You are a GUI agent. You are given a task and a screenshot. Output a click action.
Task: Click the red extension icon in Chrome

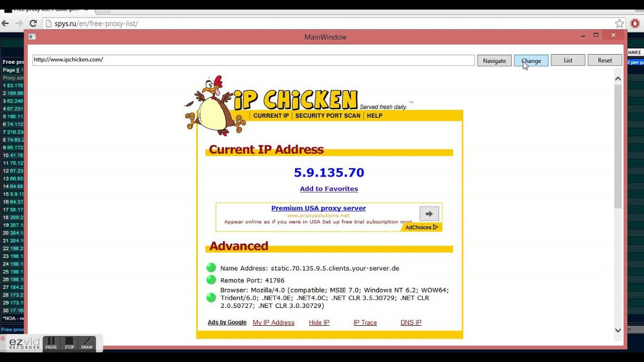pos(635,23)
